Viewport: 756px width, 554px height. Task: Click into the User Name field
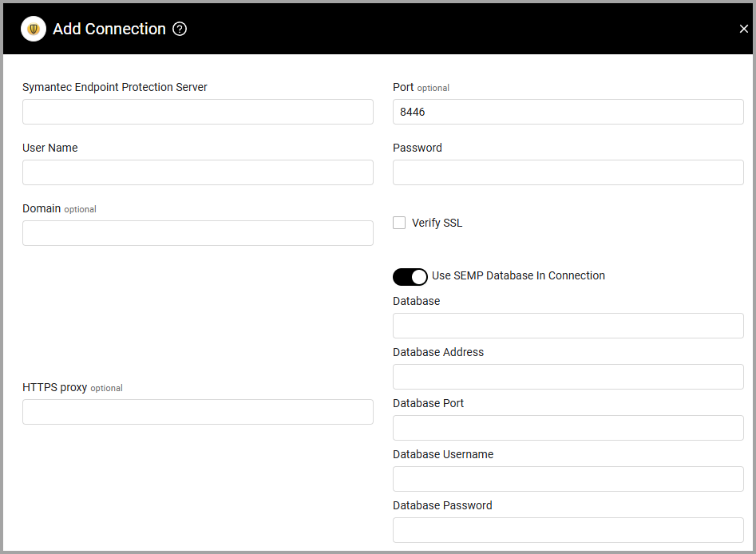(198, 172)
